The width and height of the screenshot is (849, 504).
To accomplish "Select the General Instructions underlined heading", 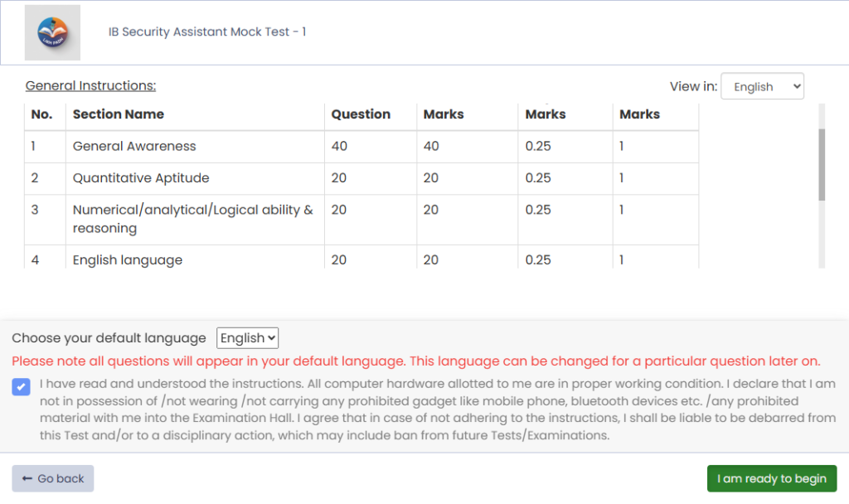I will (x=90, y=85).
